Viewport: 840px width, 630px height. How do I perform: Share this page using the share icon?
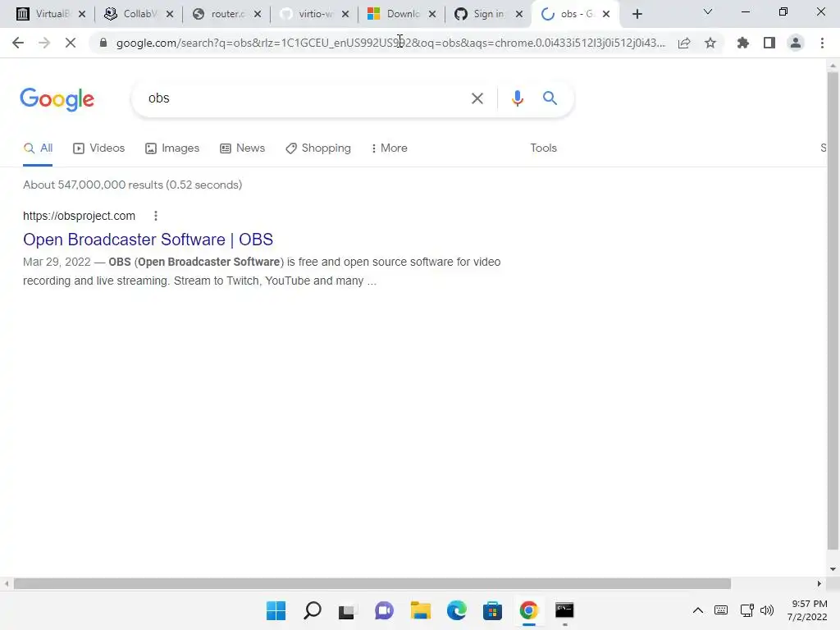pyautogui.click(x=684, y=43)
